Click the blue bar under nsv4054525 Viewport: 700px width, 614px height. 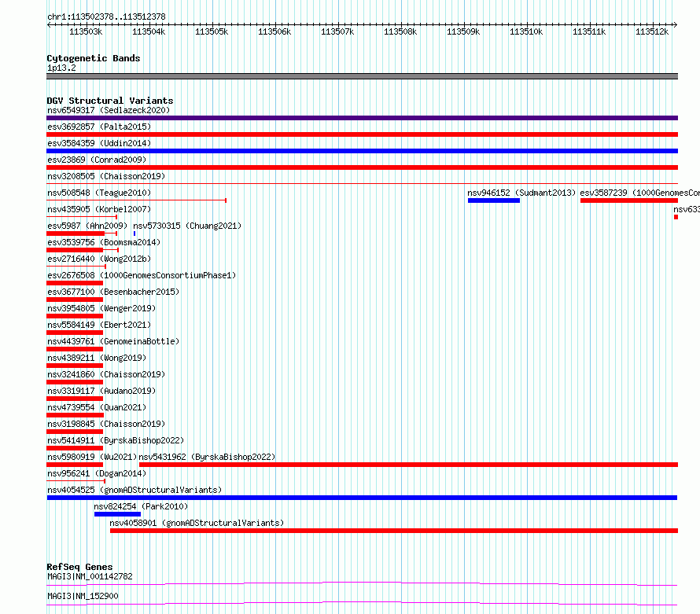coord(362,498)
